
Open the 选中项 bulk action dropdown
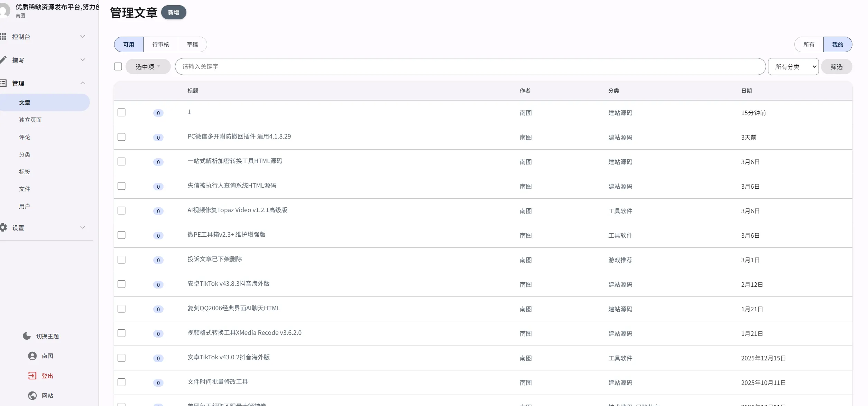coord(148,66)
